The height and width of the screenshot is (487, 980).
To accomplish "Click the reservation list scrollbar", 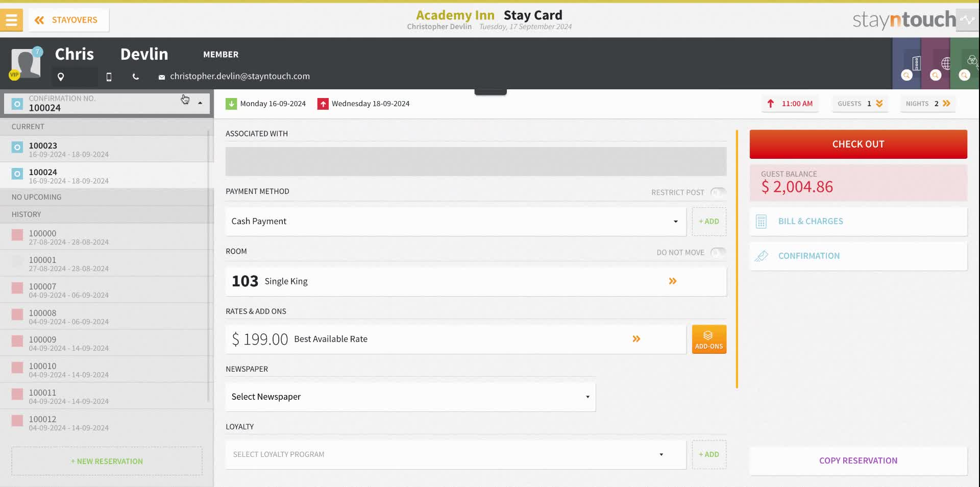I will 208,265.
